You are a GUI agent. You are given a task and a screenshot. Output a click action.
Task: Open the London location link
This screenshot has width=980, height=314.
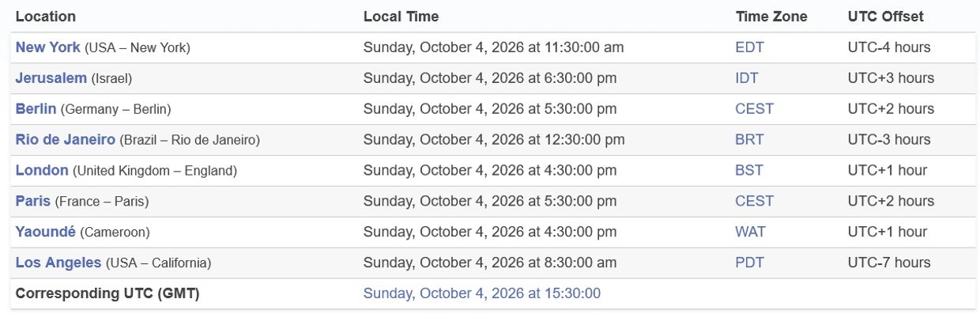[42, 171]
